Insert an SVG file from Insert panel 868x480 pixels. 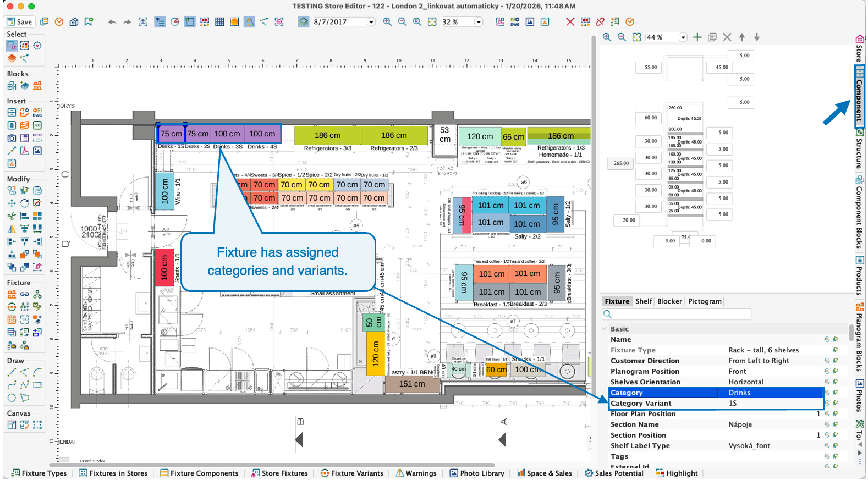[x=12, y=163]
